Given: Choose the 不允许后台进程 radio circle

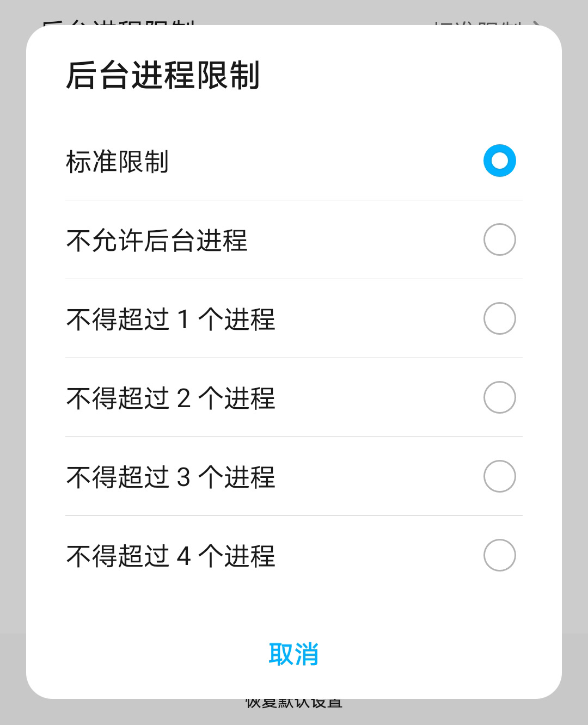Looking at the screenshot, I should click(499, 239).
